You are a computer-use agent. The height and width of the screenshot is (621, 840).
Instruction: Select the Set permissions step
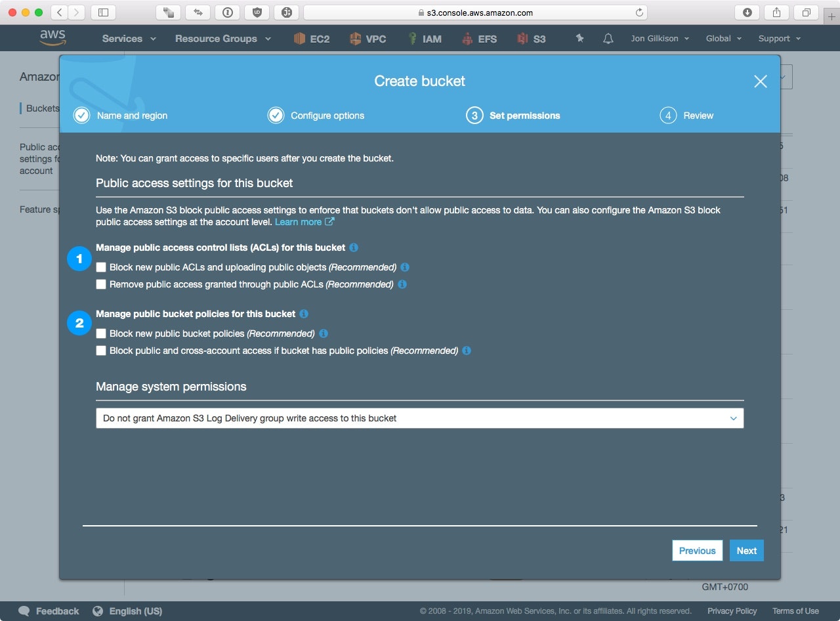(513, 116)
